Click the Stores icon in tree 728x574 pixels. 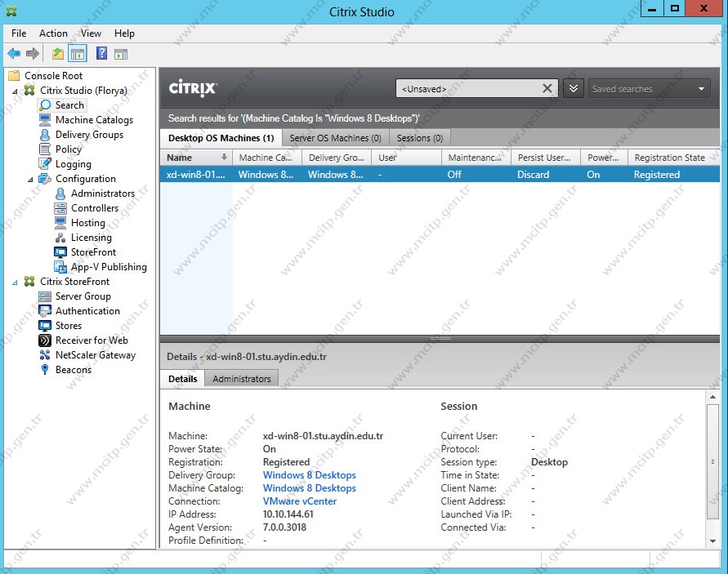pyautogui.click(x=45, y=325)
